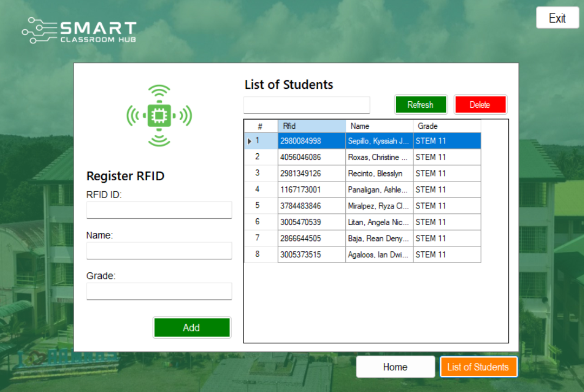
Task: Click the row selector arrow for row 1
Action: tap(249, 141)
